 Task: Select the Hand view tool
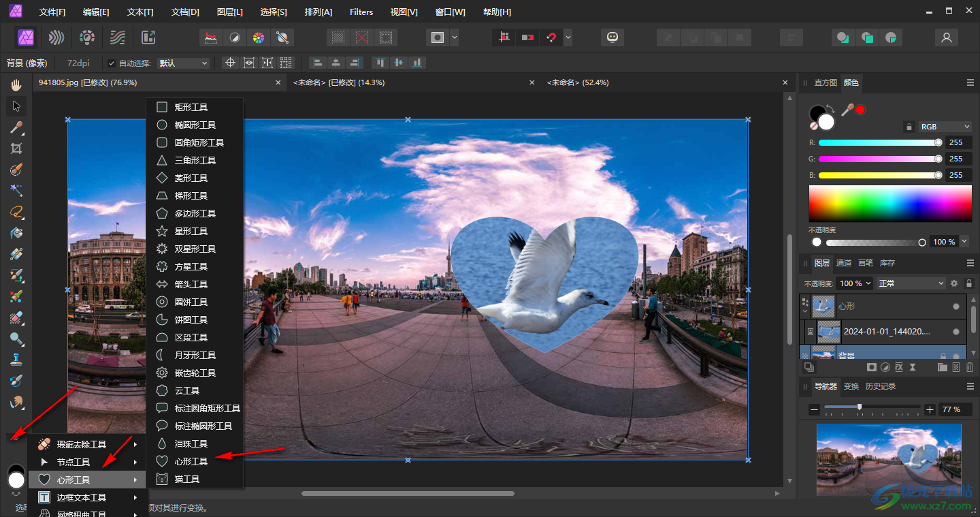pyautogui.click(x=16, y=84)
